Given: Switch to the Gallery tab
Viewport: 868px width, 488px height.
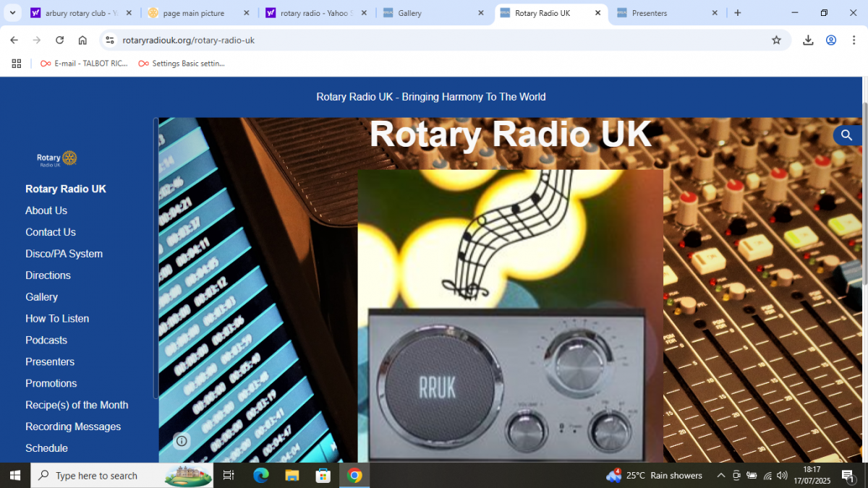Looking at the screenshot, I should (x=433, y=13).
